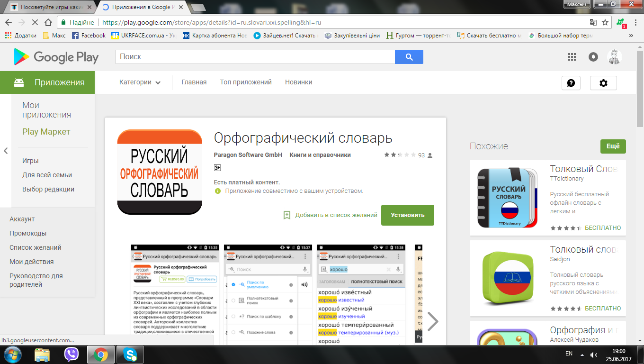
Task: Click the blue search magnifier button
Action: coord(409,57)
